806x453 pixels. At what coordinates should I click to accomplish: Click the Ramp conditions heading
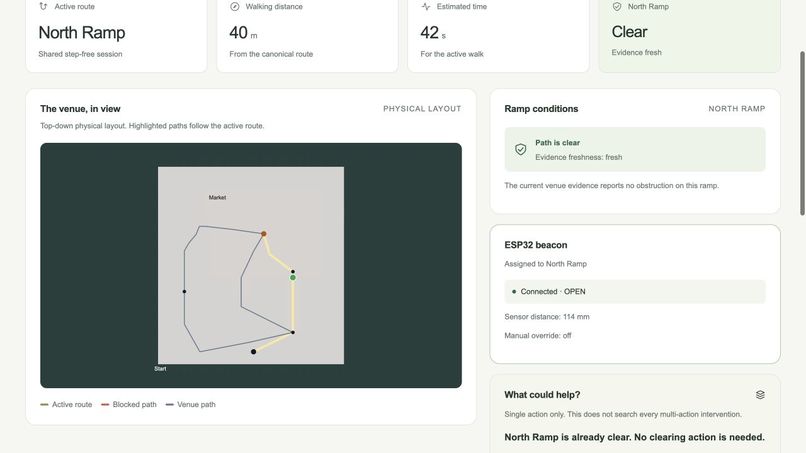[541, 108]
